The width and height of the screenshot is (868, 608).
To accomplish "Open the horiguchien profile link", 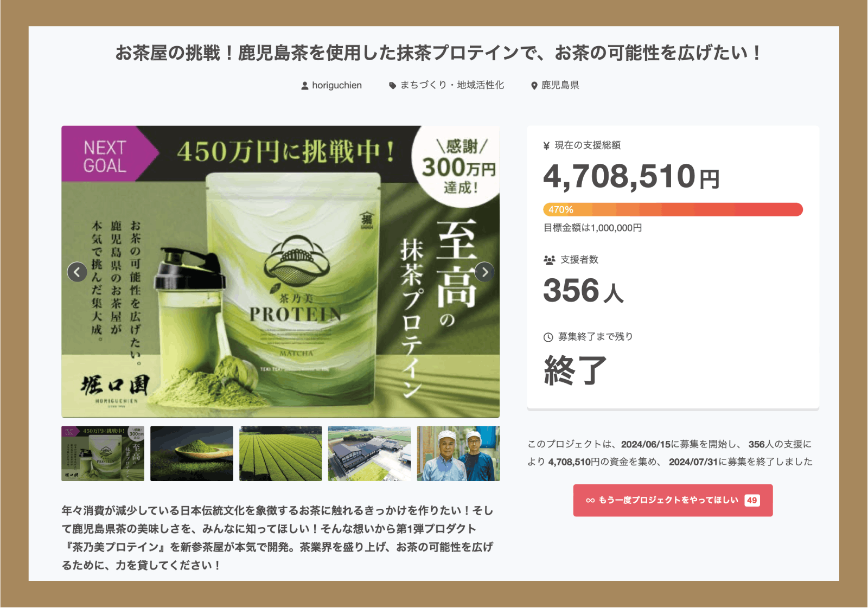I will (x=337, y=86).
